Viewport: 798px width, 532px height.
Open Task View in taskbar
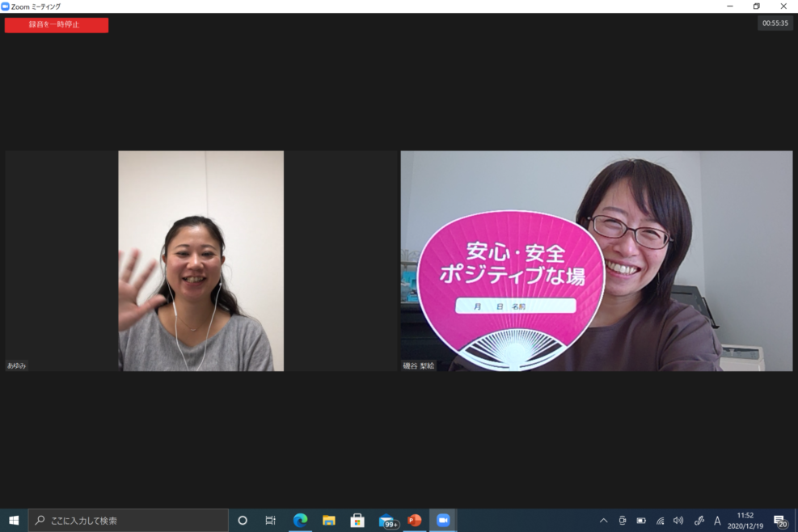pos(271,520)
